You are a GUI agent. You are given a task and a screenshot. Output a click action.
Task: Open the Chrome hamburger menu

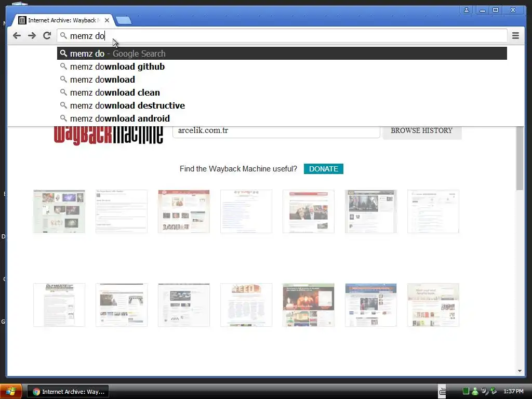(x=515, y=36)
